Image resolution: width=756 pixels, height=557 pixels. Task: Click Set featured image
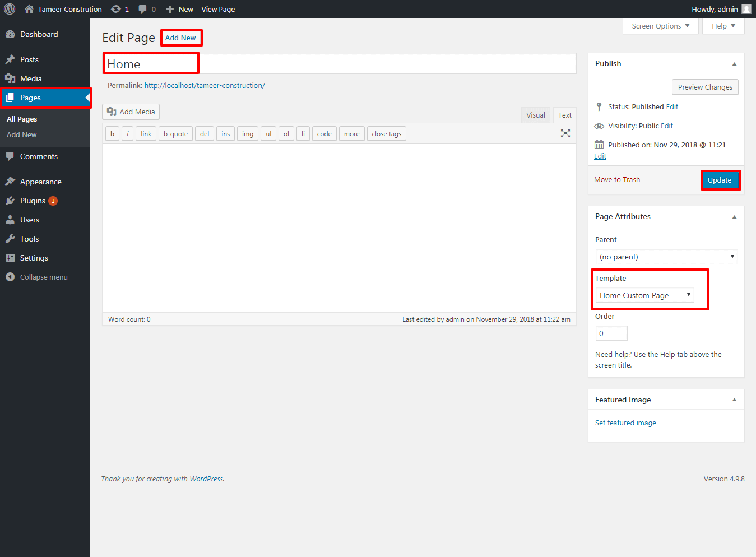click(x=625, y=423)
